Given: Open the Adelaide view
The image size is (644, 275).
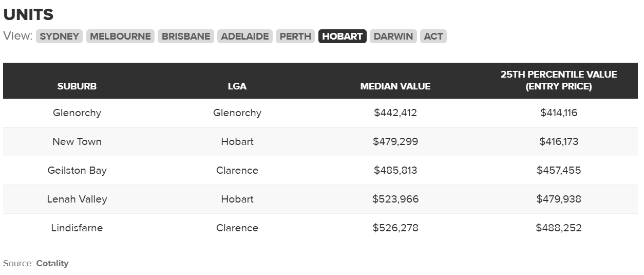Looking at the screenshot, I should pos(245,36).
